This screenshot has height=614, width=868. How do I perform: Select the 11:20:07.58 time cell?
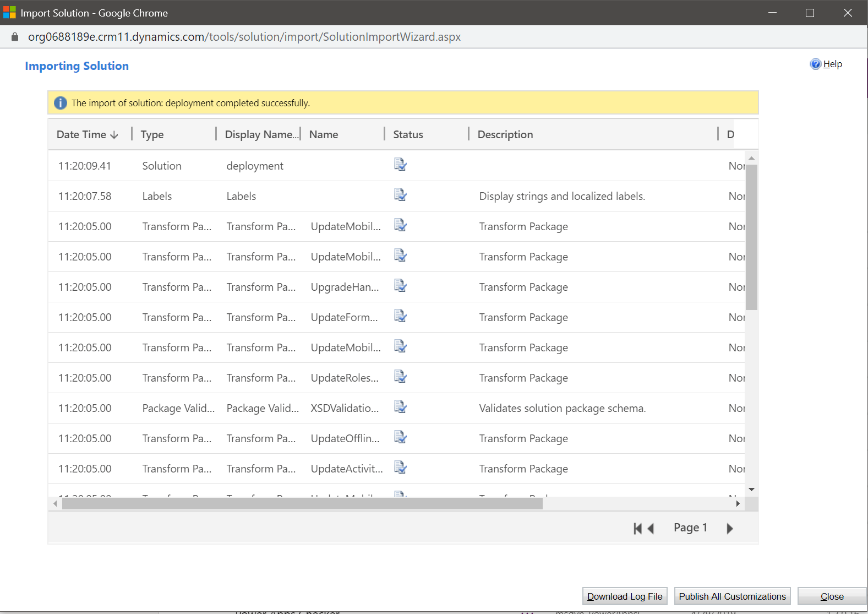coord(85,196)
